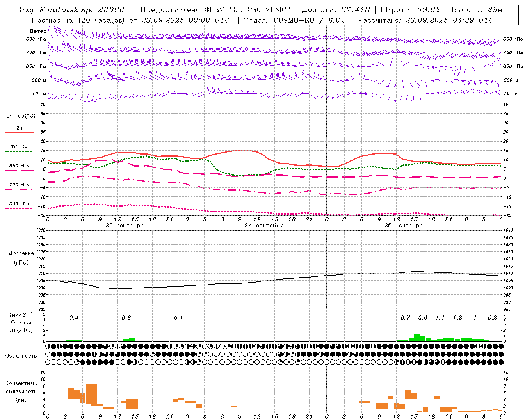The width and height of the screenshot is (525, 420).
Task: Click the 0.8 precipitation total
Action: [126, 317]
